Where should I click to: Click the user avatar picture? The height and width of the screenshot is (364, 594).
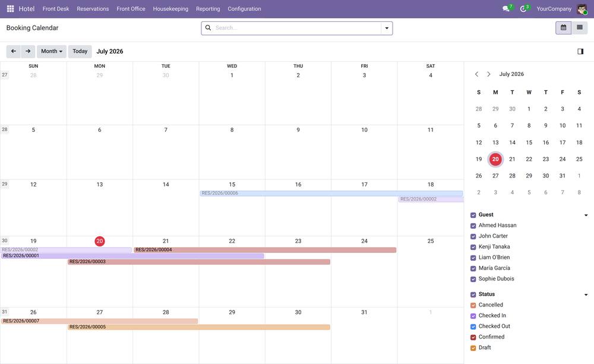[x=582, y=9]
